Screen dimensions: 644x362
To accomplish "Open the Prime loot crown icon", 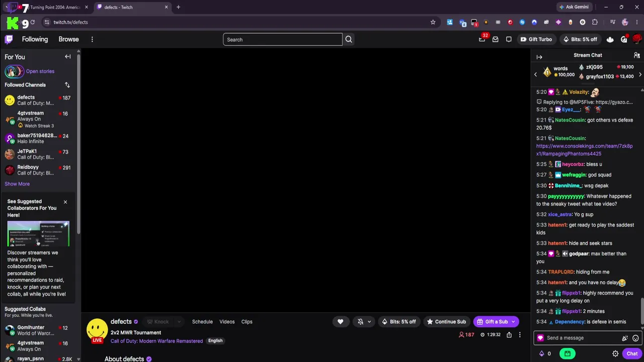I will pos(610,39).
